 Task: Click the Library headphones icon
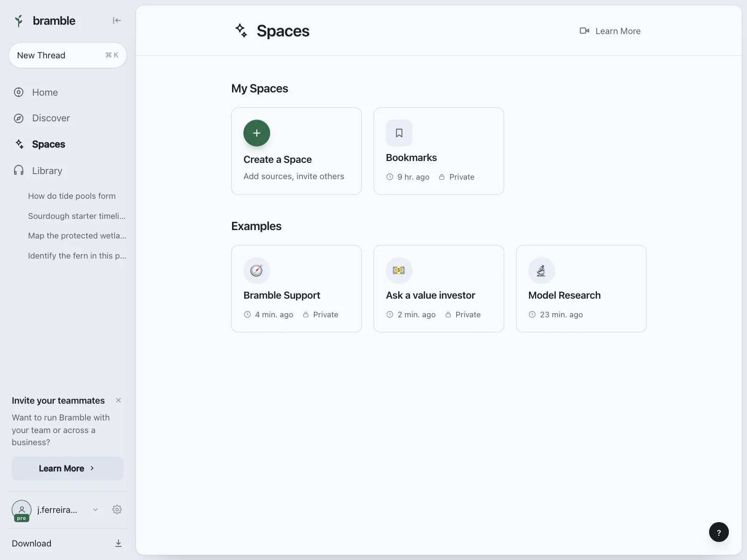(x=19, y=170)
